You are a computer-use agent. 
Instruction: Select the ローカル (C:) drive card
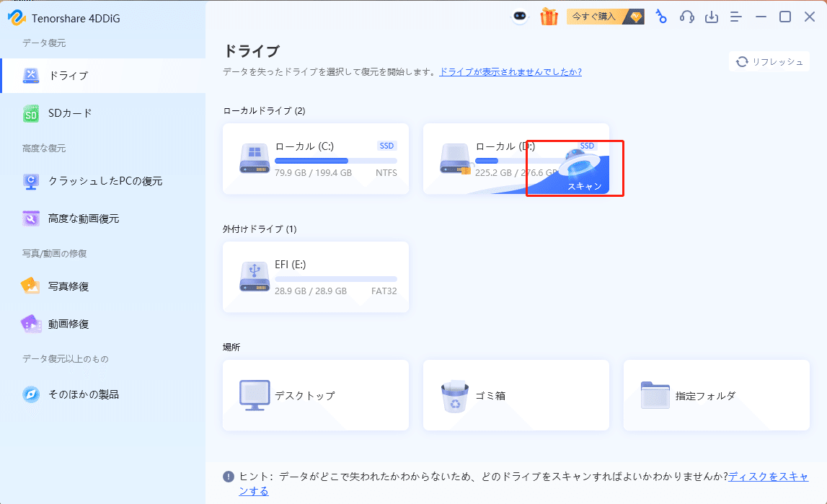[x=315, y=159]
